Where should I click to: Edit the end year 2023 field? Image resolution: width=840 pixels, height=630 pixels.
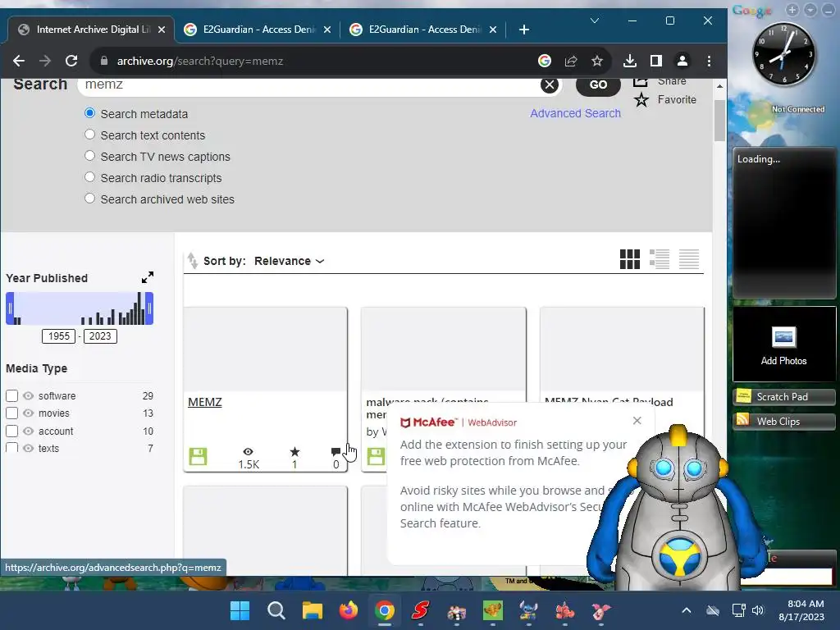pos(100,336)
